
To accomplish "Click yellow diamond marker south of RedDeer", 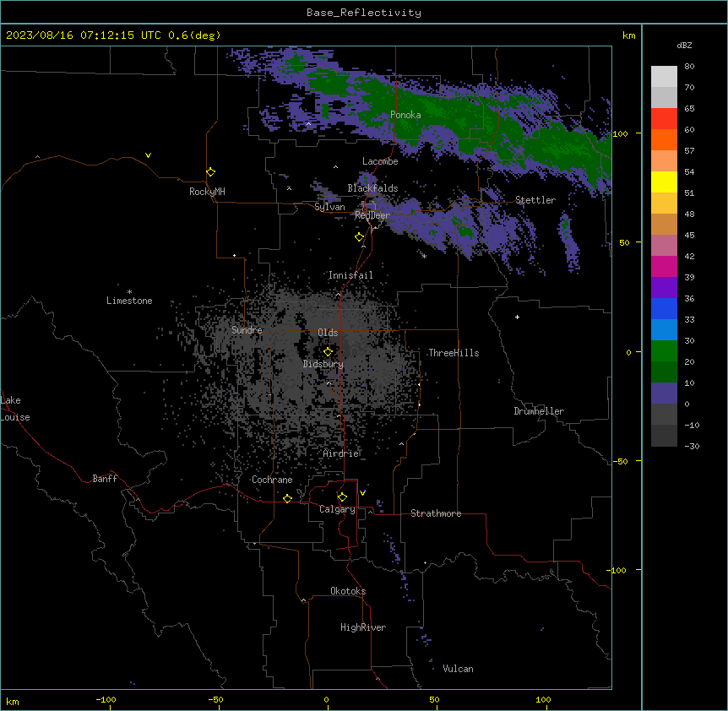I will click(359, 236).
